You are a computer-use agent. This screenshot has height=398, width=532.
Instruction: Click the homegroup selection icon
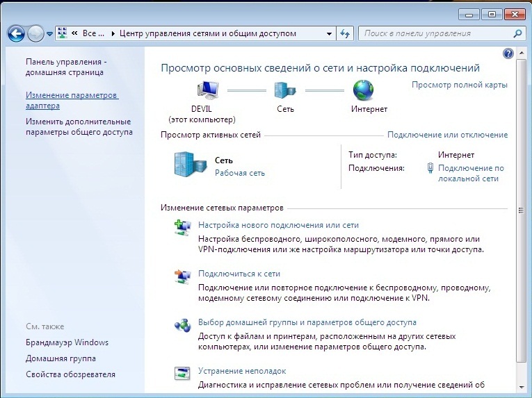(x=182, y=326)
